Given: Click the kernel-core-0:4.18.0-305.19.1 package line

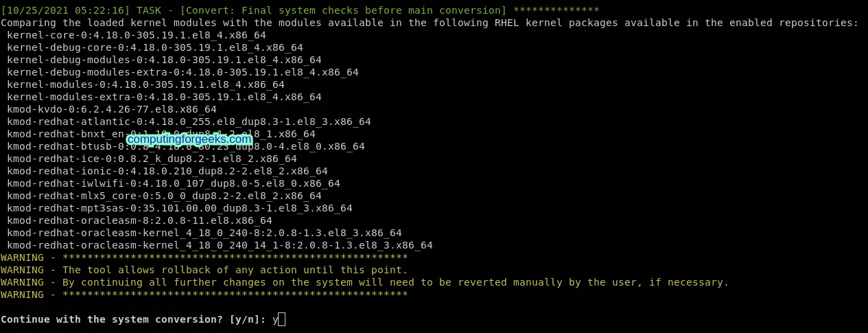Looking at the screenshot, I should coord(136,35).
